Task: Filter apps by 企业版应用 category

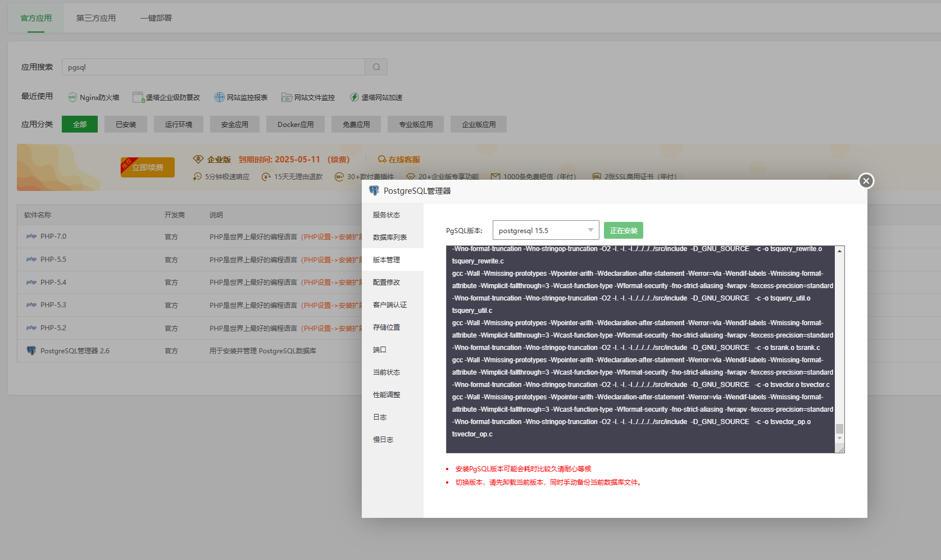Action: coord(479,124)
